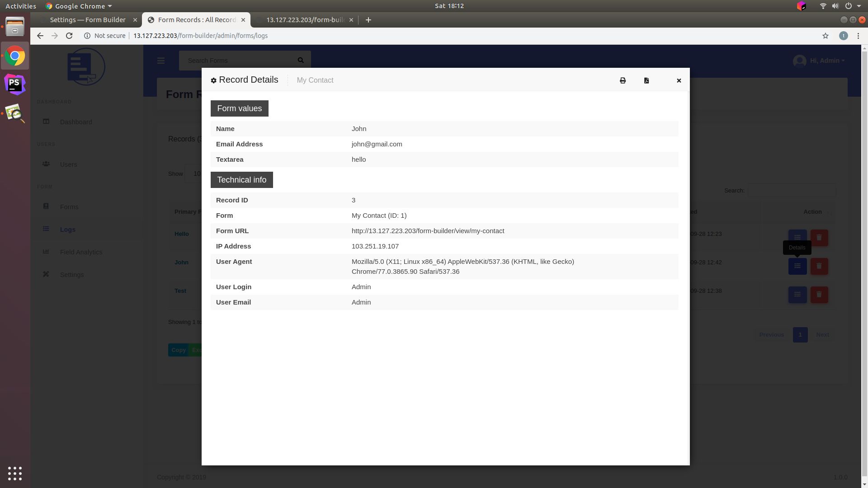
Task: Delete the Test record with trash icon
Action: (x=819, y=295)
